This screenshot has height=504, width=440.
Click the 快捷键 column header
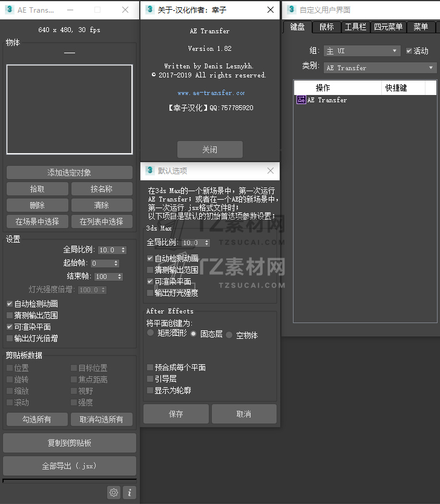point(403,88)
